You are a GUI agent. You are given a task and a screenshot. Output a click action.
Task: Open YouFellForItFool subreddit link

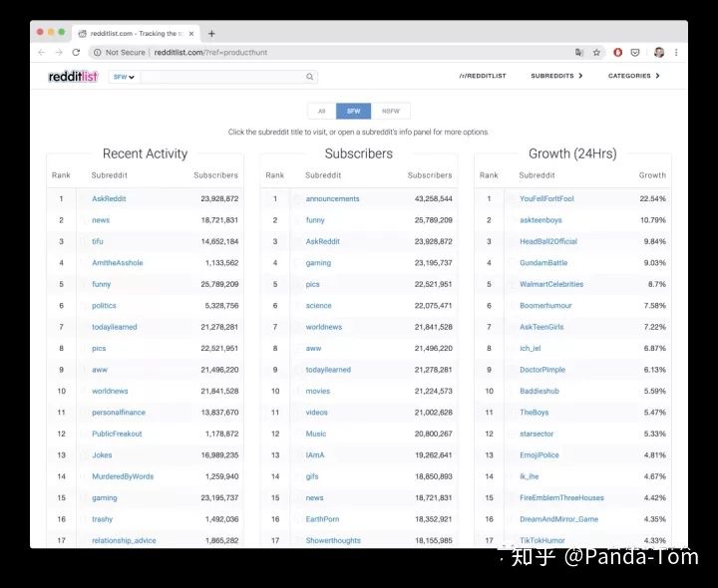(546, 198)
